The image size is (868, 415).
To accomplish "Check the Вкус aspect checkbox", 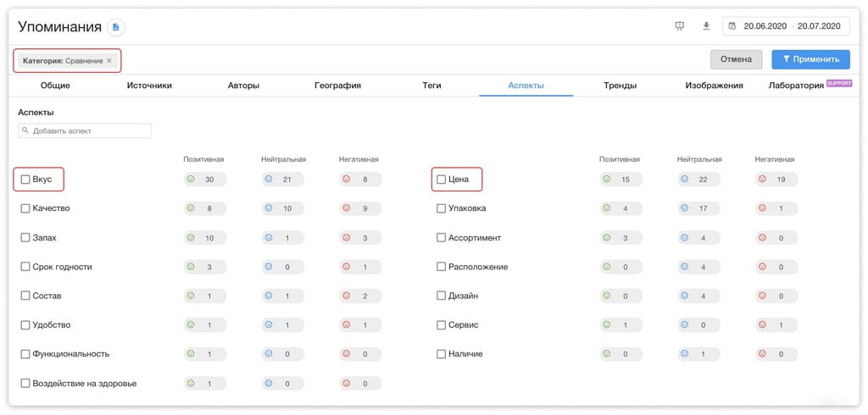I will [25, 180].
